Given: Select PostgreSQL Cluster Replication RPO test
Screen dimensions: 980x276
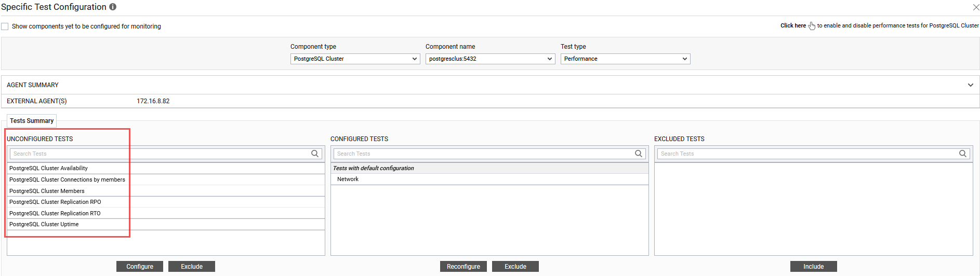Looking at the screenshot, I should 55,202.
